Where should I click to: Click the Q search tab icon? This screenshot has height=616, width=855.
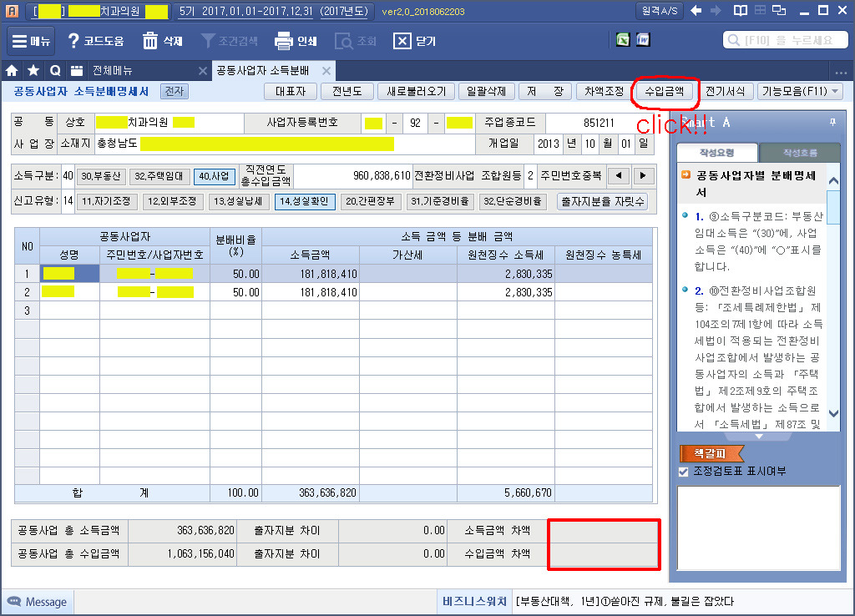coord(55,70)
